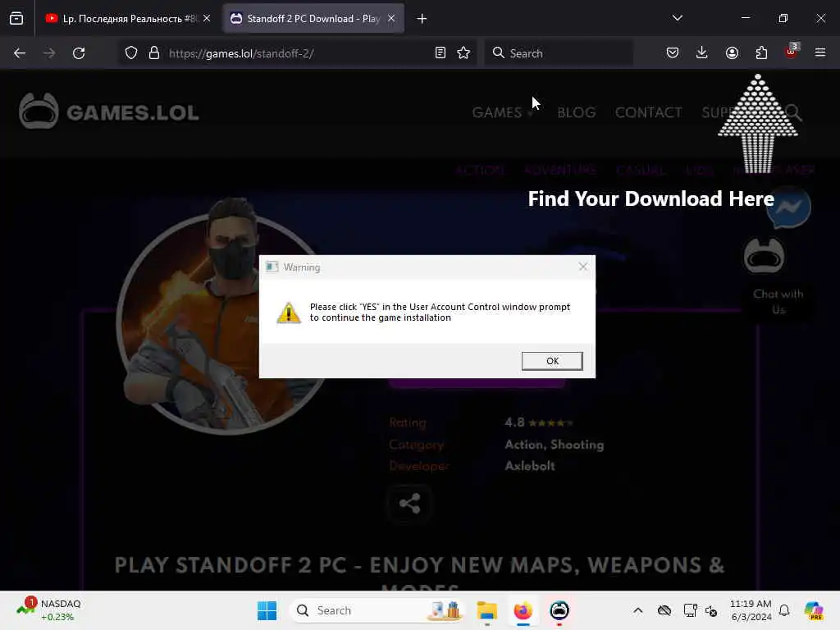Close the Warning dialog with X
The width and height of the screenshot is (840, 630).
583,267
